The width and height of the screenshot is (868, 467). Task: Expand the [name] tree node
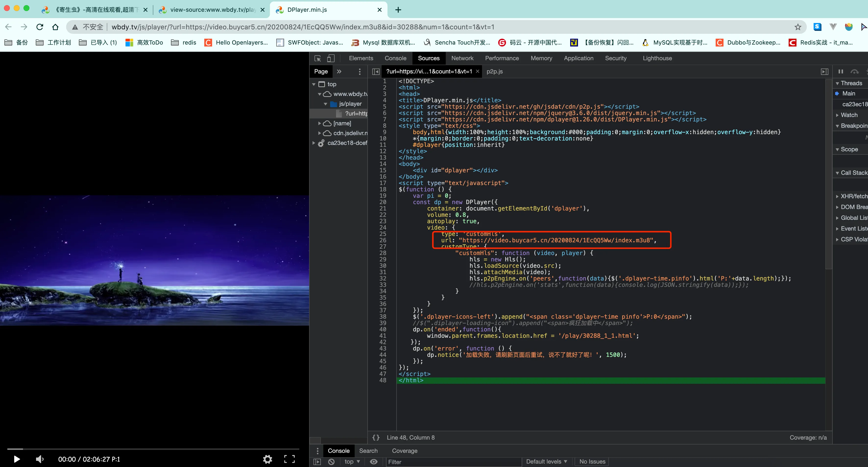pyautogui.click(x=319, y=123)
